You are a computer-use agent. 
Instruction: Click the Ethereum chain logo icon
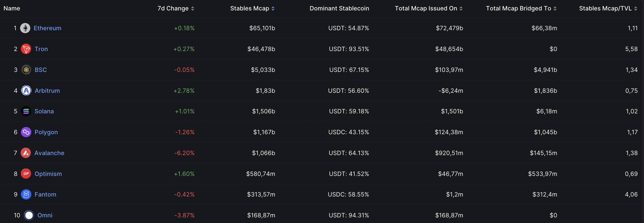(x=25, y=28)
